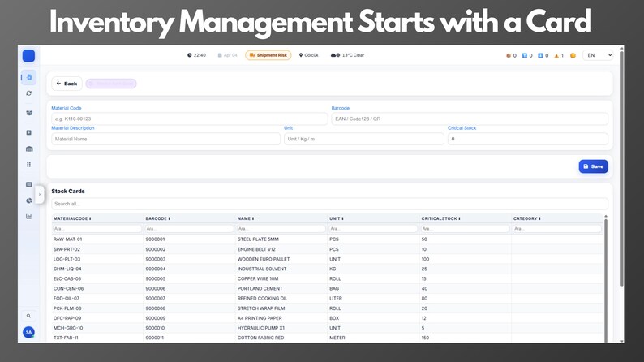Screen dimensions: 644x362
Task: Click the grid dots sidebar icon
Action: pyautogui.click(x=28, y=165)
